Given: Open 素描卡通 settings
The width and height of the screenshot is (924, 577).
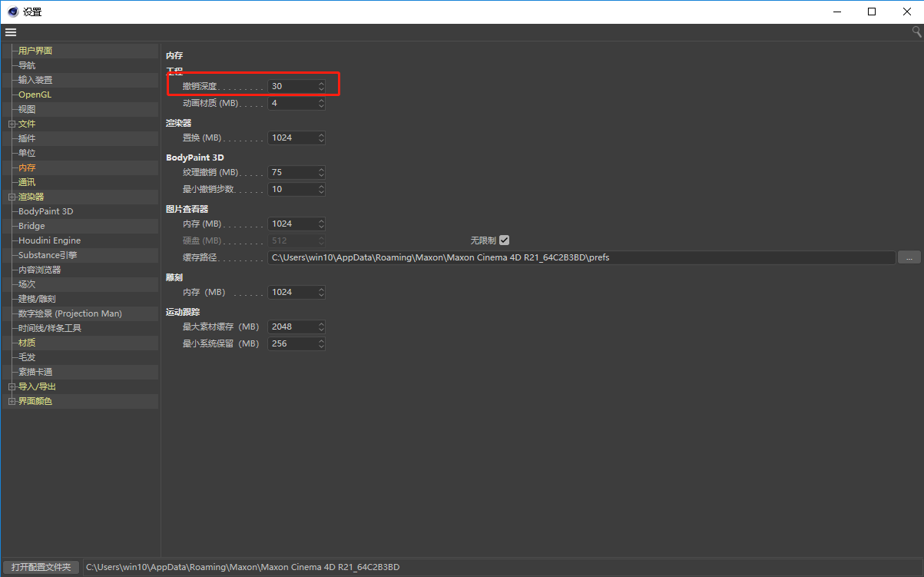Looking at the screenshot, I should point(35,372).
